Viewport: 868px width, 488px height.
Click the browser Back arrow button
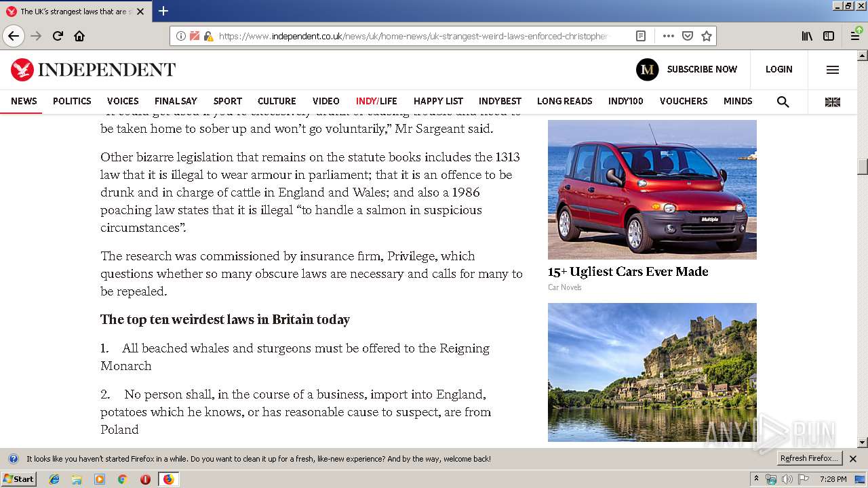pos(14,36)
